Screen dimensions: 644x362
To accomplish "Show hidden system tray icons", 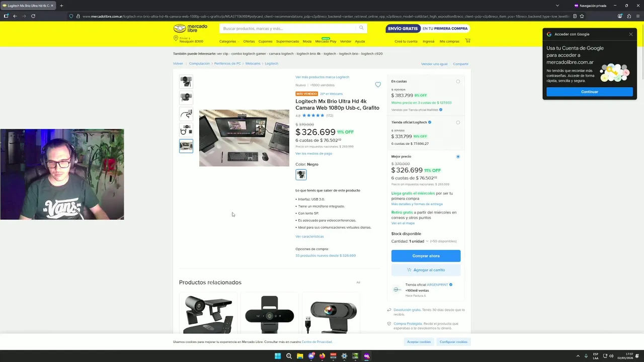I will 578,356.
